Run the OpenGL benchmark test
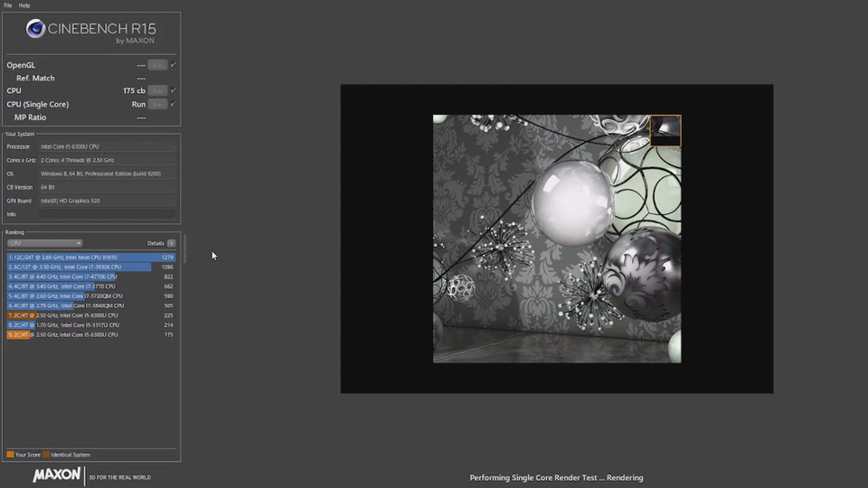The image size is (868, 488). coord(157,65)
